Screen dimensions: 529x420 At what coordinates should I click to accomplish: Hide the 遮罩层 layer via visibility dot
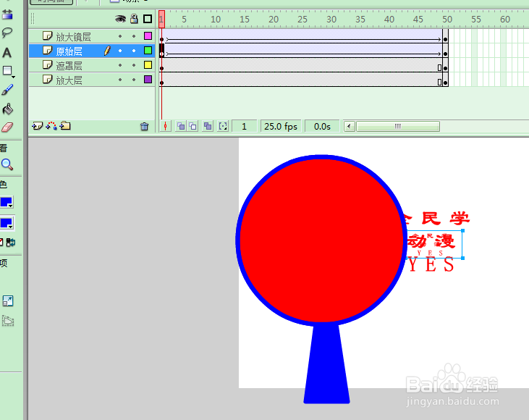tap(120, 65)
